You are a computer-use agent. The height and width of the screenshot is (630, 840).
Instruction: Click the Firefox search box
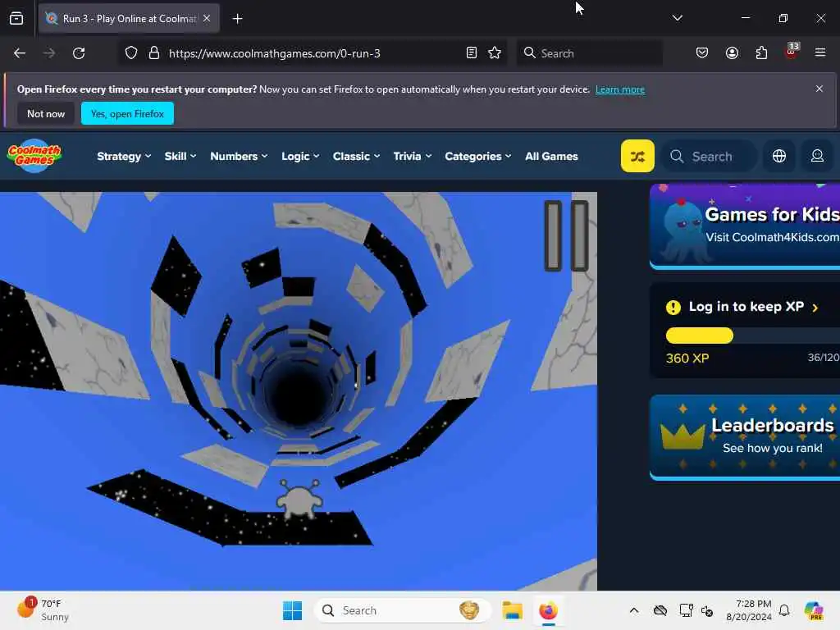[589, 53]
